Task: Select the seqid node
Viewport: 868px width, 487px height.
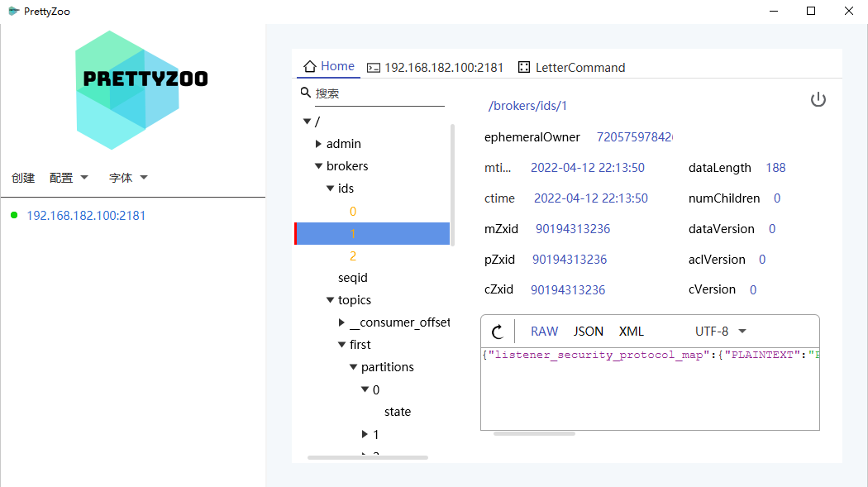Action: tap(353, 278)
